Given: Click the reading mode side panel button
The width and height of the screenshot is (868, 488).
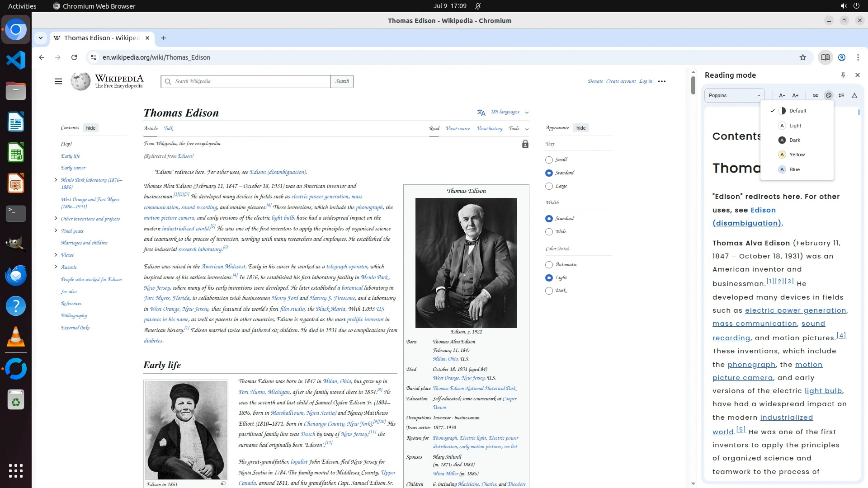Looking at the screenshot, I should (x=825, y=57).
